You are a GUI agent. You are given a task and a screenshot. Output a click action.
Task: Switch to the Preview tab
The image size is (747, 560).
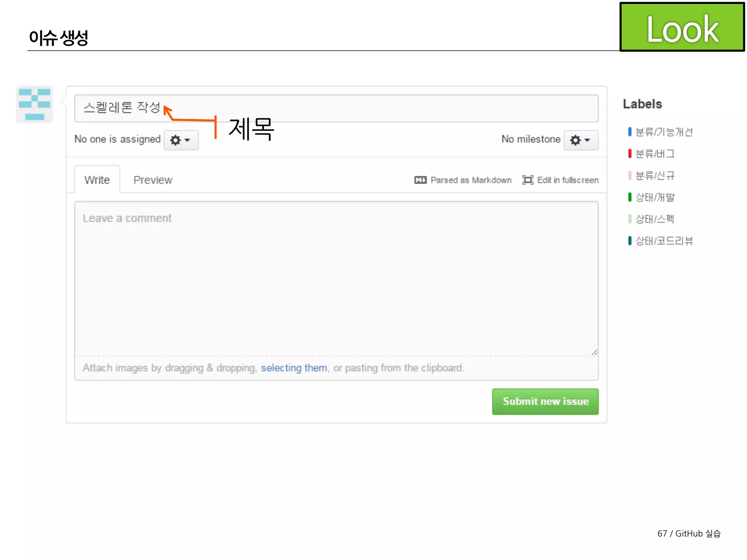tap(153, 180)
